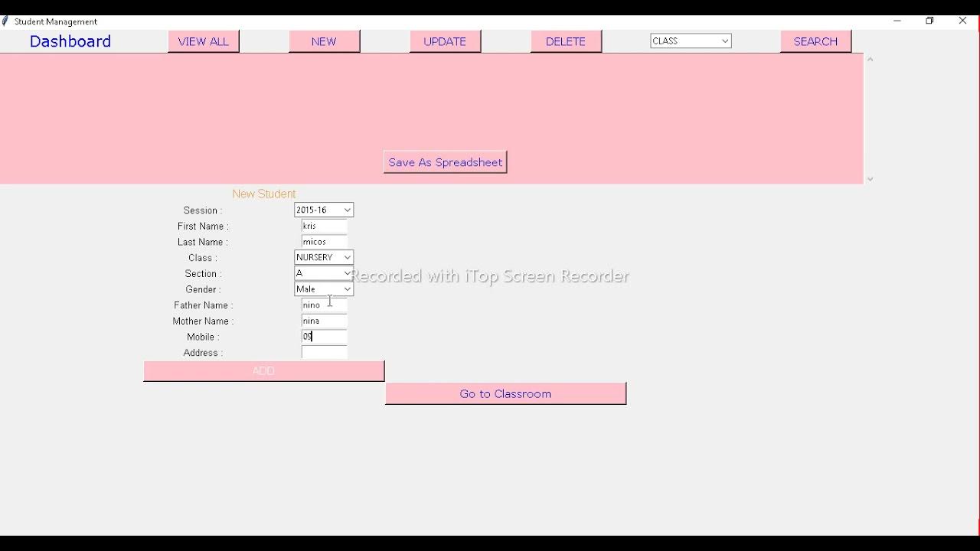Click the Session label

pos(203,210)
